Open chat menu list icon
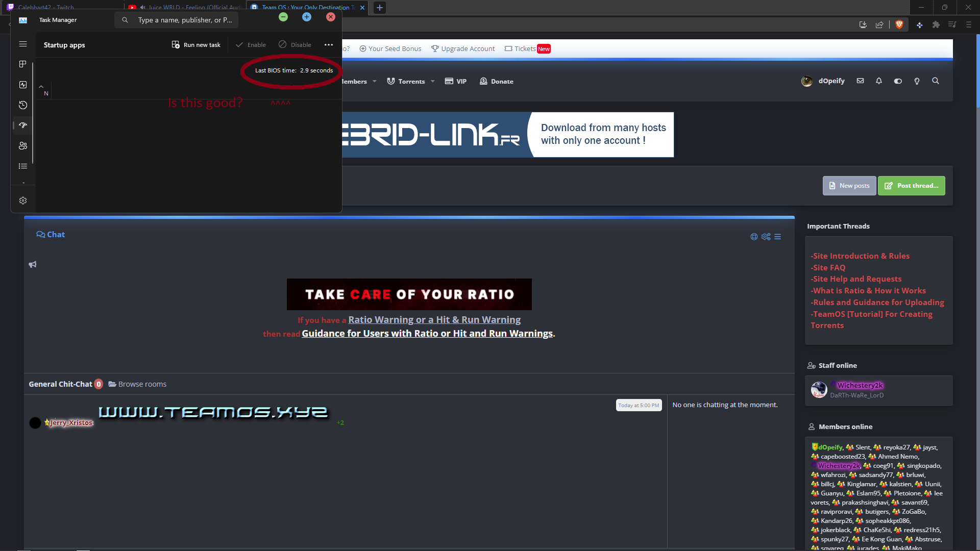 click(778, 237)
